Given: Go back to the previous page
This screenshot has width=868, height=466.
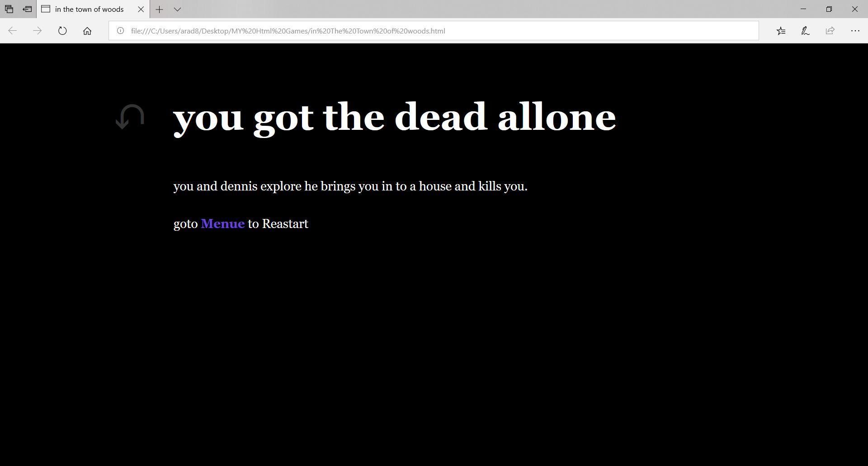Looking at the screenshot, I should click(x=13, y=31).
